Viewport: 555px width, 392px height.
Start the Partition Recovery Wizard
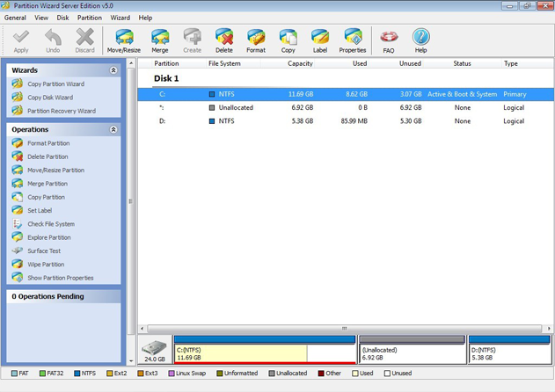coord(61,111)
